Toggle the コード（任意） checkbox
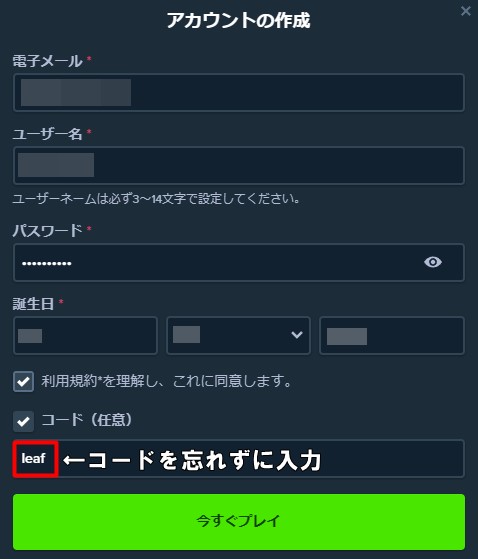Viewport: 478px width, 559px height. pyautogui.click(x=24, y=421)
